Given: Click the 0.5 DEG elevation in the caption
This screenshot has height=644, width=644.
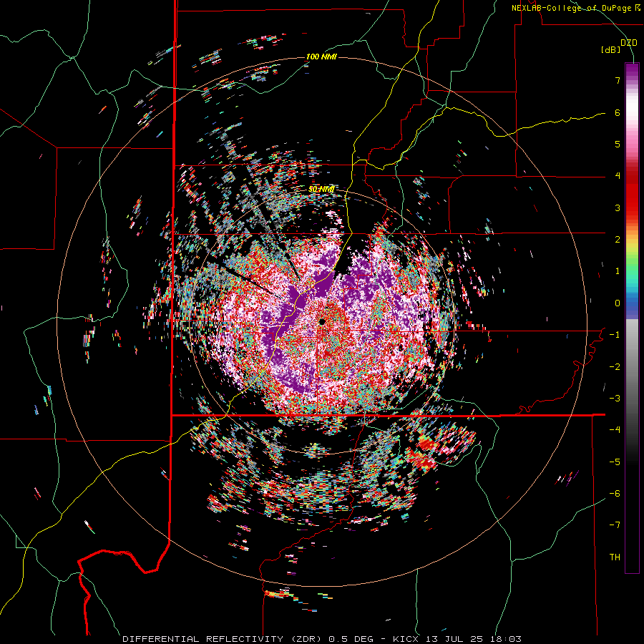Looking at the screenshot, I should coord(351,639).
